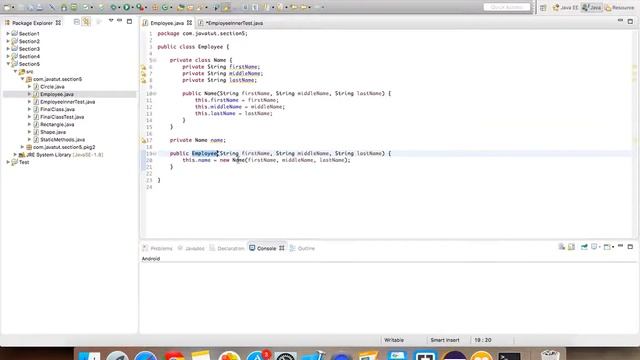Click the New Java Class icon
This screenshot has width=640, height=360.
point(165,7)
